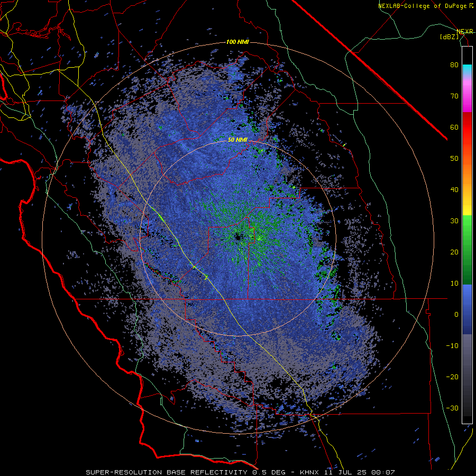
Task: Select the -10 value on the dBZ scale
Action: (452, 345)
